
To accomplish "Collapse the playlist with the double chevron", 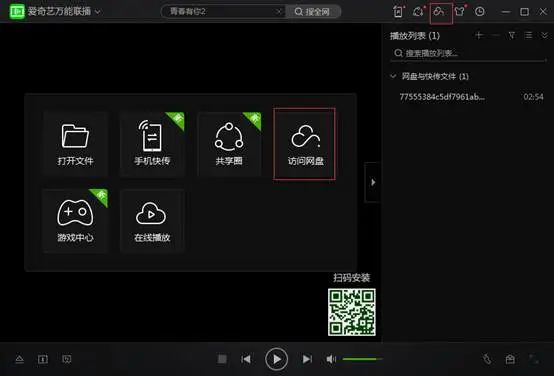I will 544,35.
